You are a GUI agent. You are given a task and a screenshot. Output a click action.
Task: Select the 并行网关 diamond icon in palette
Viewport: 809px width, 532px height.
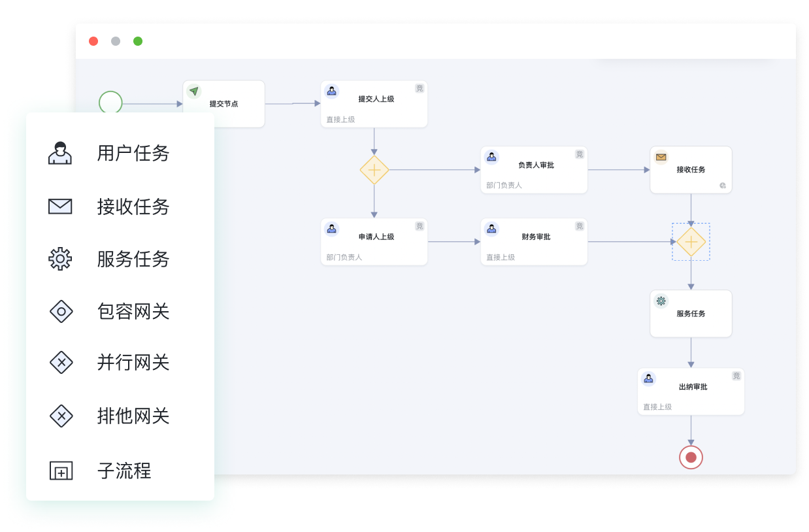(61, 362)
